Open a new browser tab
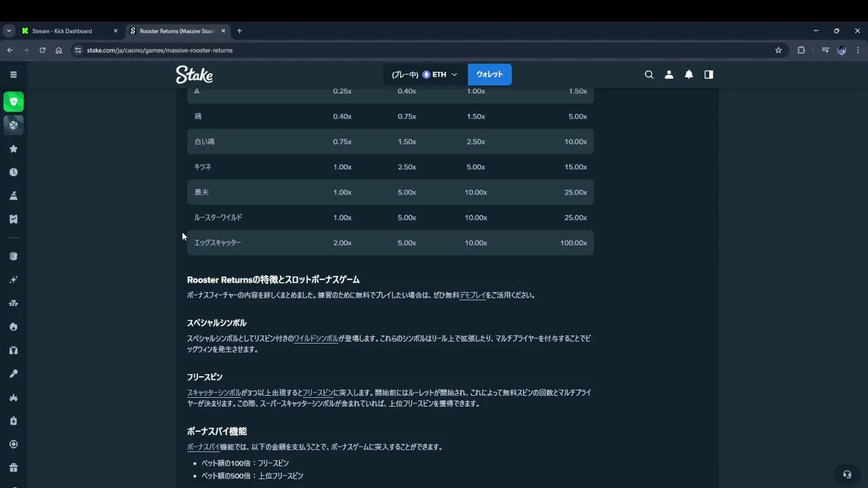 pos(239,30)
